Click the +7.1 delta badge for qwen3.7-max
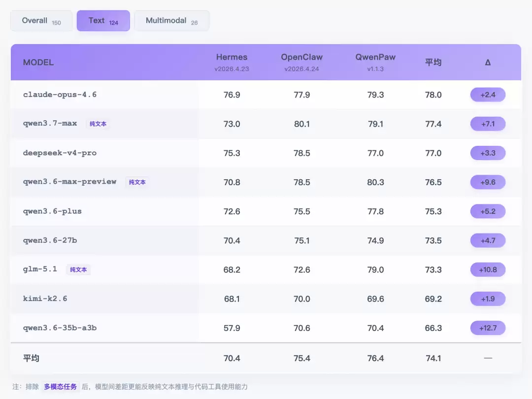 pos(488,124)
